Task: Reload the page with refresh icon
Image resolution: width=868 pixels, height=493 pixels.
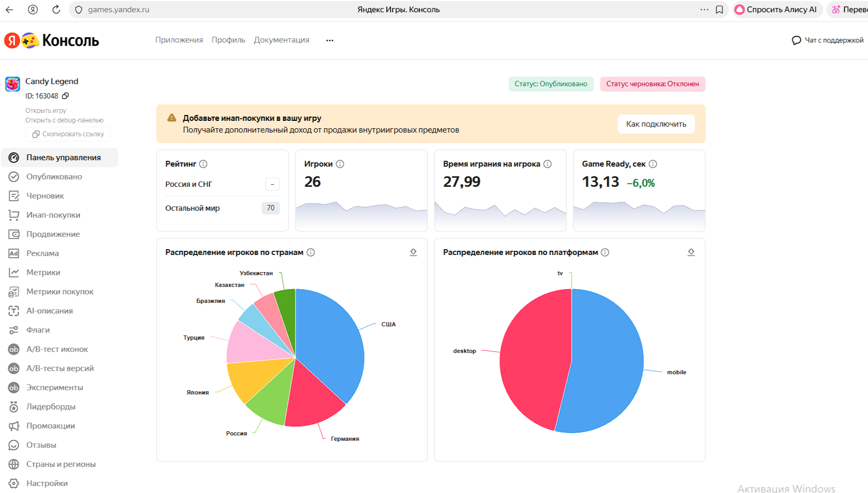Action: (x=56, y=10)
